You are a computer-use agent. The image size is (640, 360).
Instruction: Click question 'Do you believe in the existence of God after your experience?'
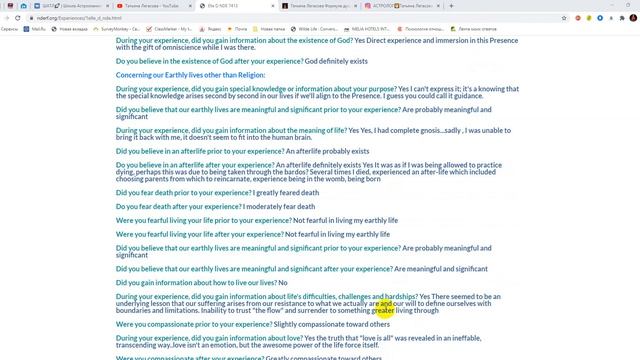click(209, 61)
